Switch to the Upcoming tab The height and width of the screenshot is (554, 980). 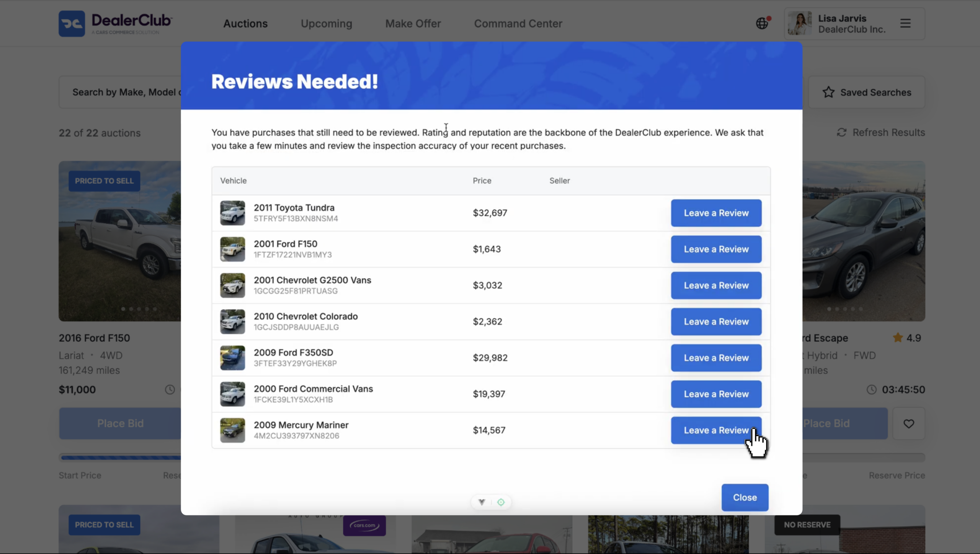tap(326, 23)
